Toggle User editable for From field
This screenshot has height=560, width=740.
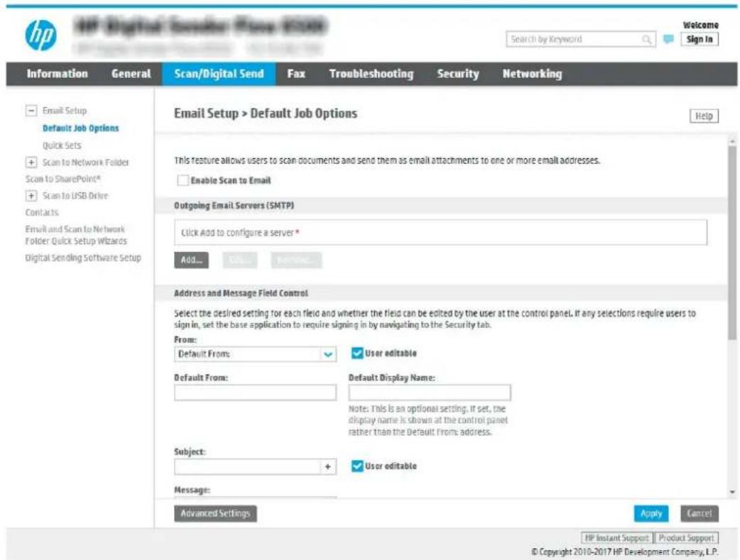tap(357, 353)
